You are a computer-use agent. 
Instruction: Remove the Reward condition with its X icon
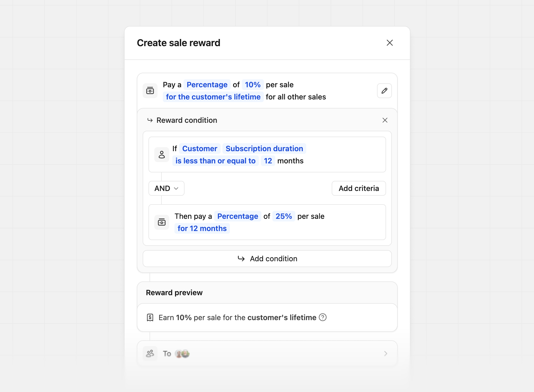click(385, 120)
